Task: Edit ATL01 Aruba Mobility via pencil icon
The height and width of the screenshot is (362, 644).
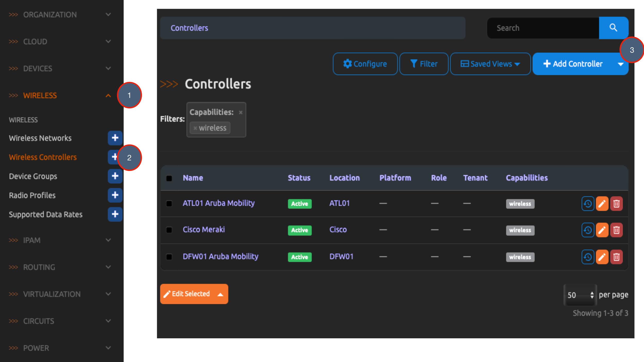Action: [602, 203]
